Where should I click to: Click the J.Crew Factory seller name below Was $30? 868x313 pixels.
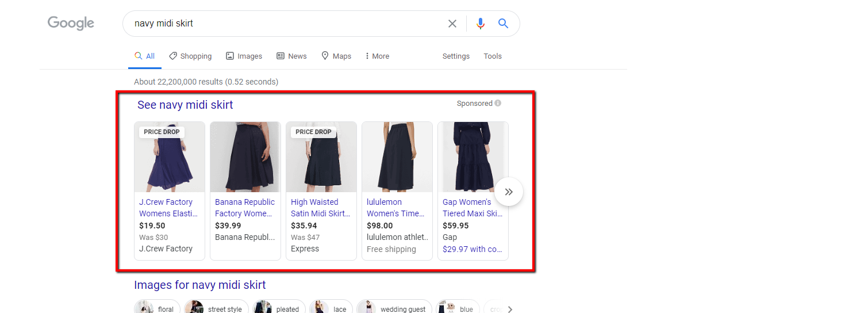pyautogui.click(x=166, y=249)
